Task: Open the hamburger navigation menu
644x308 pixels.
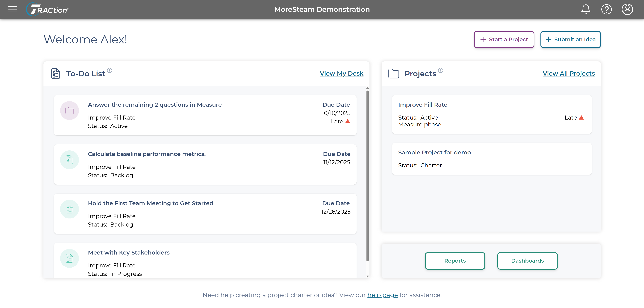Action: [x=12, y=10]
